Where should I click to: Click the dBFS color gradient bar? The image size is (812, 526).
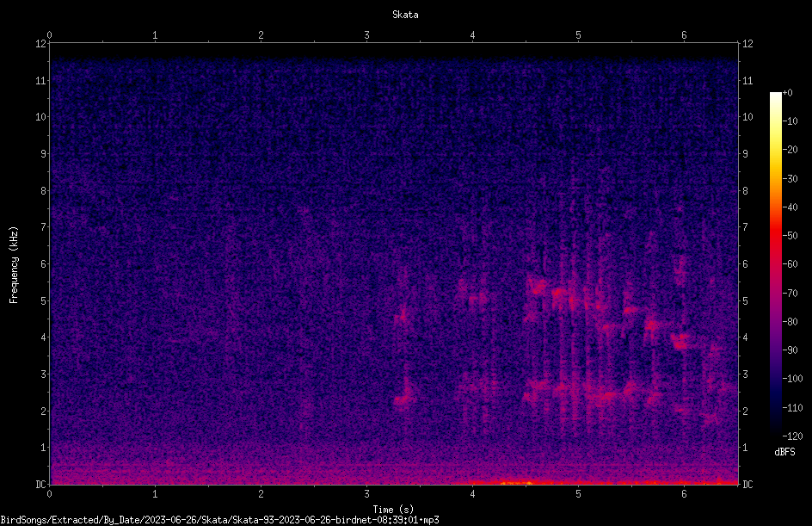pyautogui.click(x=776, y=264)
